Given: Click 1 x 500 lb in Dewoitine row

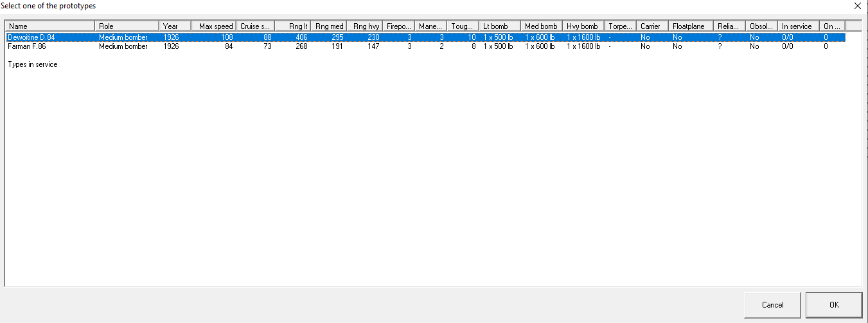Looking at the screenshot, I should coord(499,37).
